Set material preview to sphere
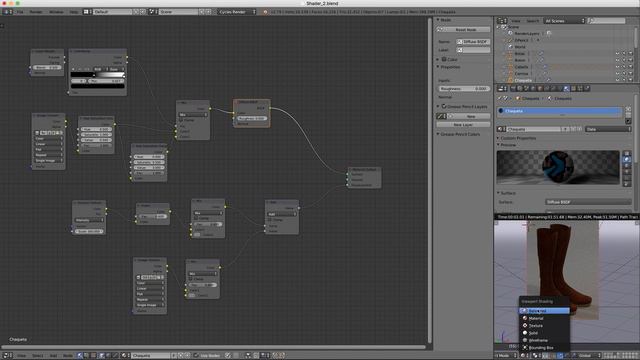The width and height of the screenshot is (640, 360). (627, 160)
